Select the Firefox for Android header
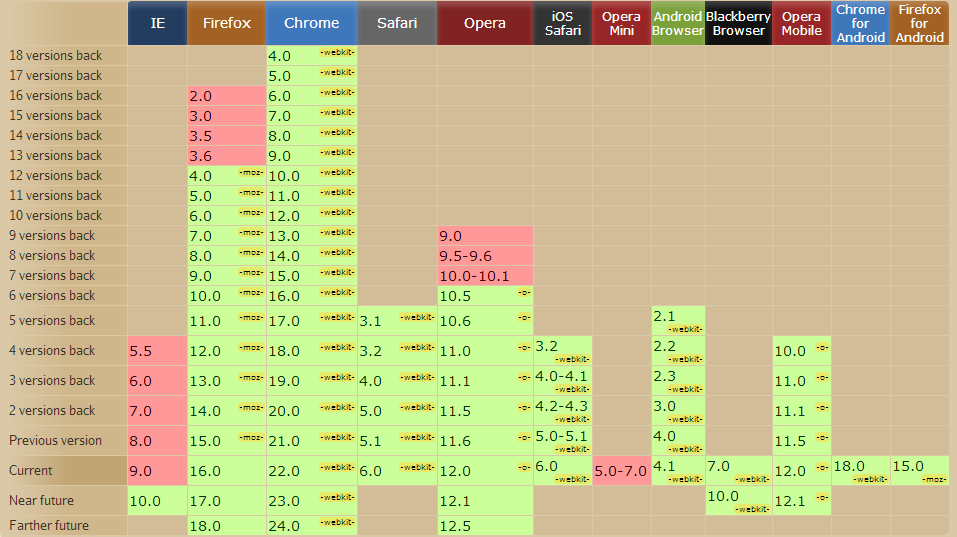 coord(919,23)
